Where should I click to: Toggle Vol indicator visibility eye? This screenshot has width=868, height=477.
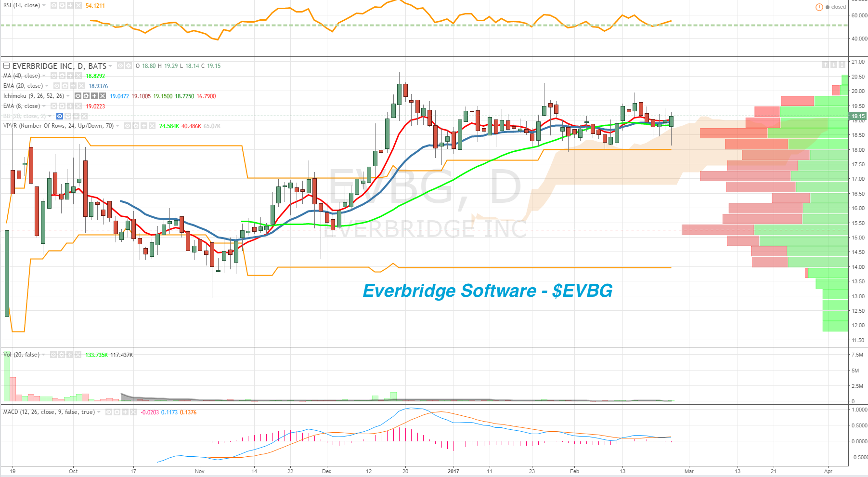coord(54,355)
